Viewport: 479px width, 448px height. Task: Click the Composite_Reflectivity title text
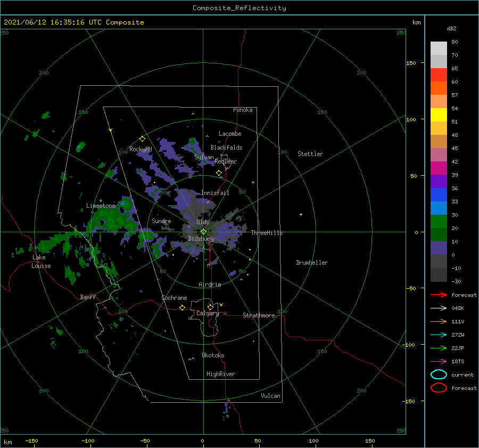point(240,8)
